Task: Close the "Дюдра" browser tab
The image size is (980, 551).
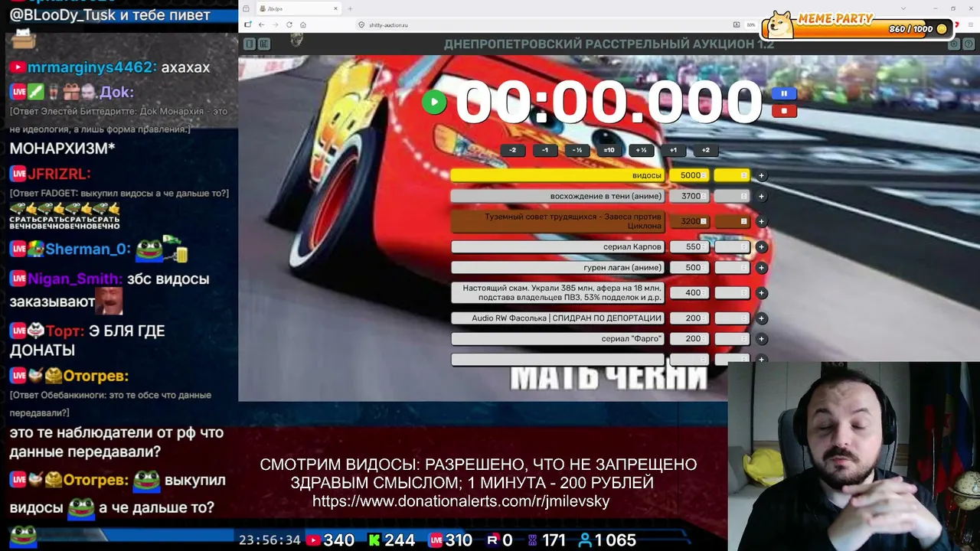Action: click(x=335, y=9)
